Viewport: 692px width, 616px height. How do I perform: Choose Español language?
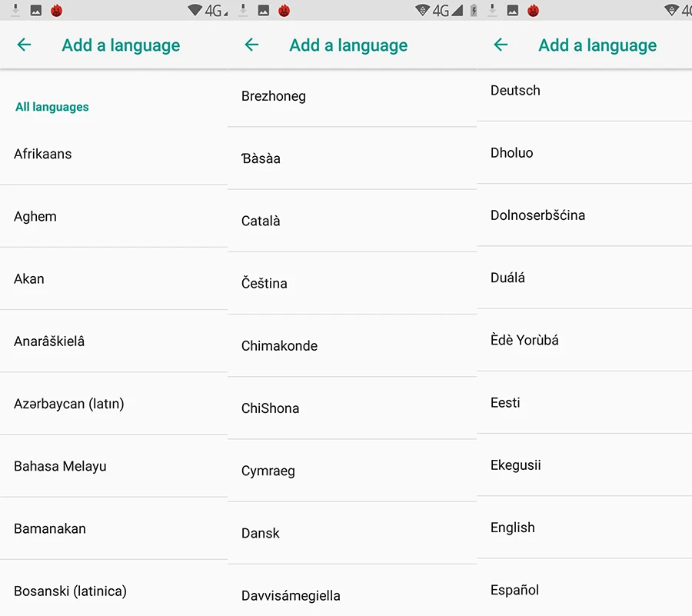point(584,588)
